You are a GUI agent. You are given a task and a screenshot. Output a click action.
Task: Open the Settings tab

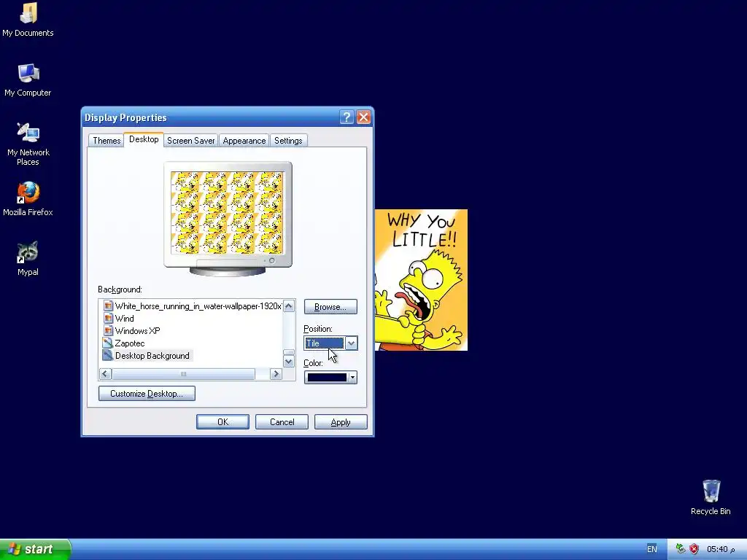point(288,141)
